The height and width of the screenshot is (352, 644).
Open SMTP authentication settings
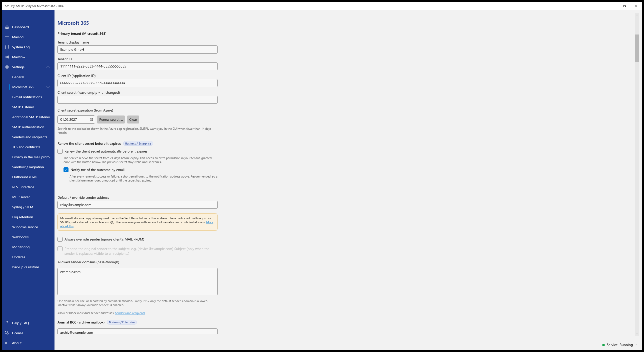28,127
